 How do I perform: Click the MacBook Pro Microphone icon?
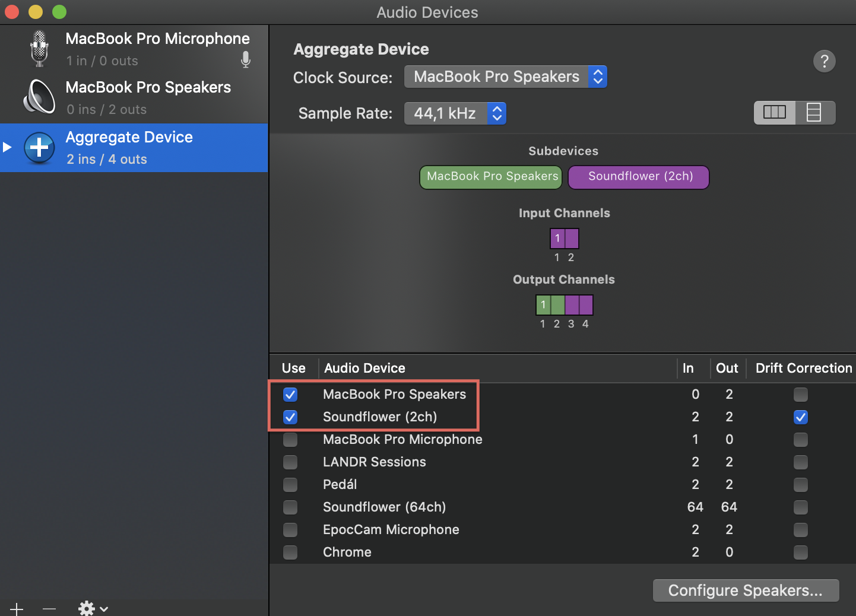(x=39, y=49)
